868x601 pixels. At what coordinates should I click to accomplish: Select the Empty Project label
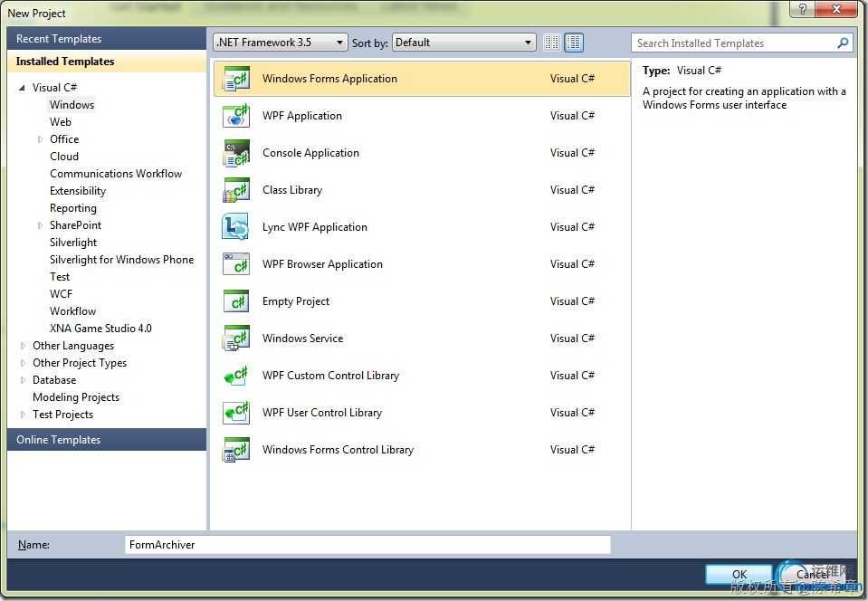click(x=296, y=301)
